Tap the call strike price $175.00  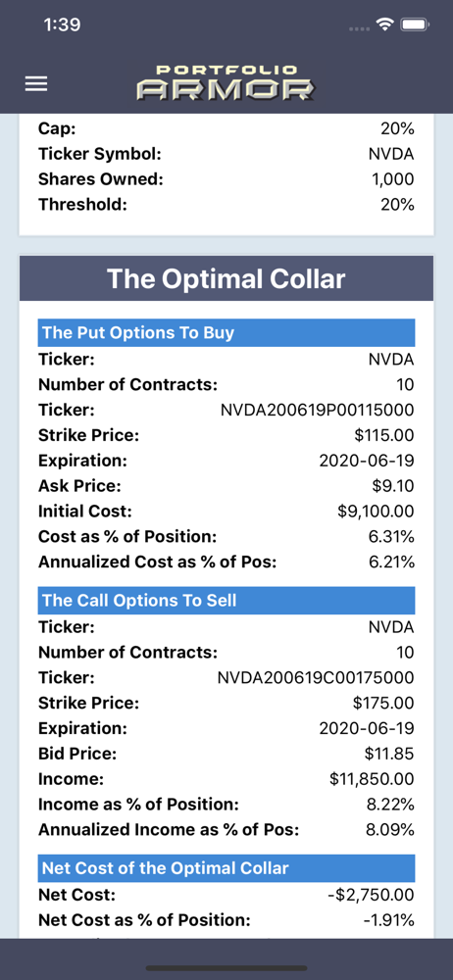pos(383,703)
